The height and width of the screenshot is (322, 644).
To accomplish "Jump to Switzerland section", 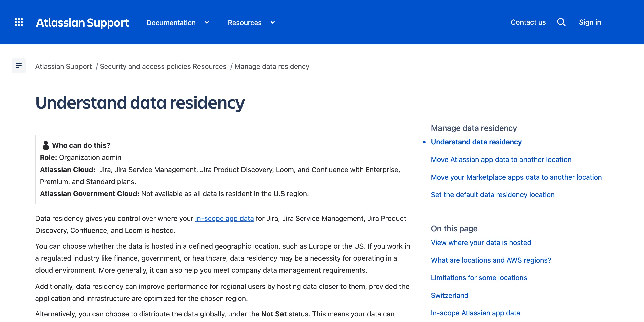I will tap(450, 295).
